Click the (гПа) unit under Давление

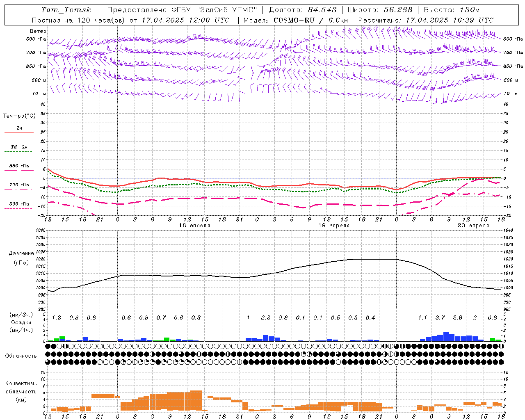pos(21,262)
